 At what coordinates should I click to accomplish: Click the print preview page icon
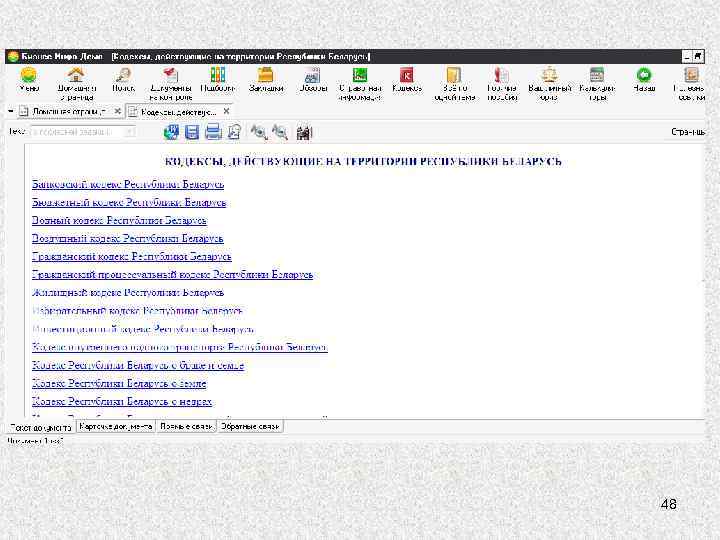coord(235,132)
